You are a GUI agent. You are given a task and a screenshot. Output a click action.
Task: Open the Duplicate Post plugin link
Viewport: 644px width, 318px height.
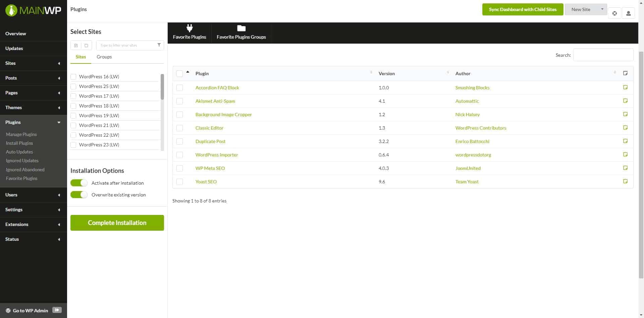click(x=211, y=141)
